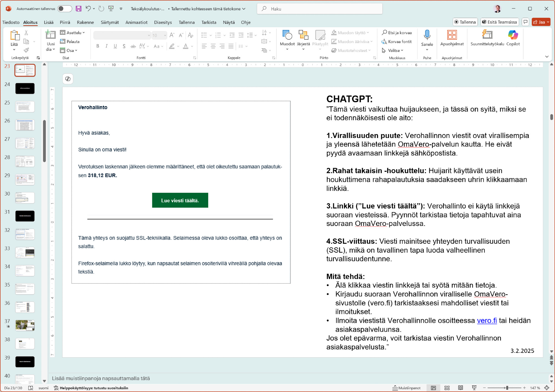Open font color A swatch
The height and width of the screenshot is (392, 555).
tap(185, 46)
